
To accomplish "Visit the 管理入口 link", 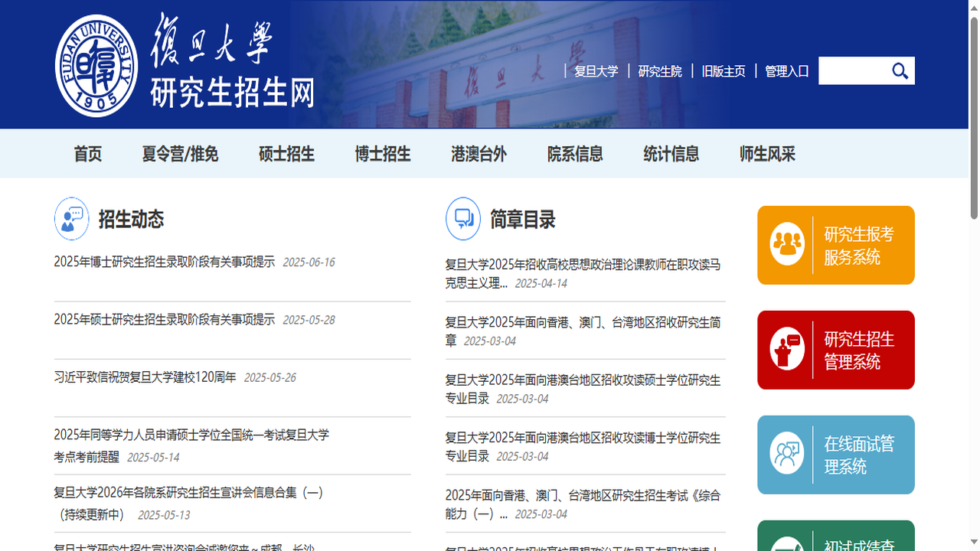I will tap(786, 71).
